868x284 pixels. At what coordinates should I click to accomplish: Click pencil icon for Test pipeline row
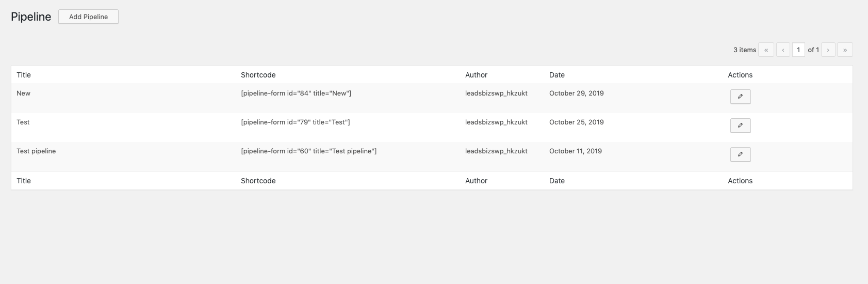[x=740, y=154]
